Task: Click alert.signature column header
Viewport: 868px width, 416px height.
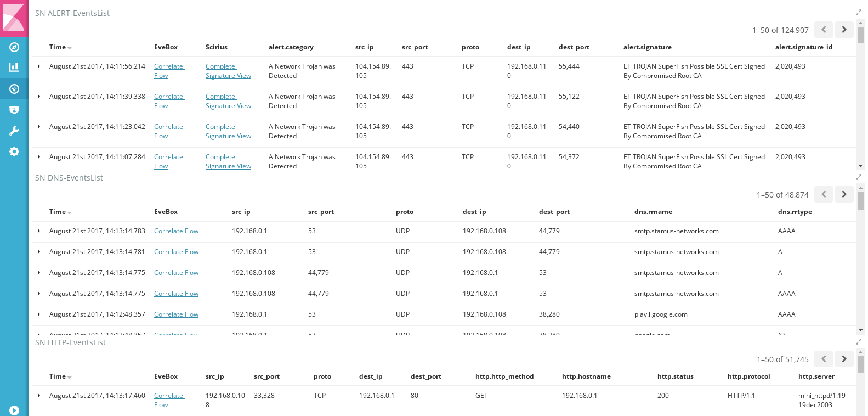Action: [647, 47]
